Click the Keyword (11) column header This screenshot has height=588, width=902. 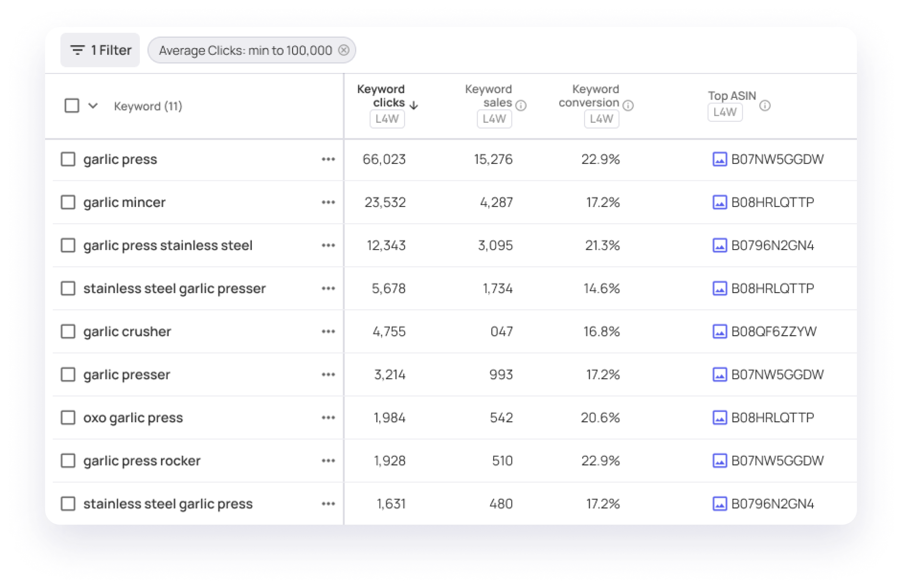tap(148, 106)
